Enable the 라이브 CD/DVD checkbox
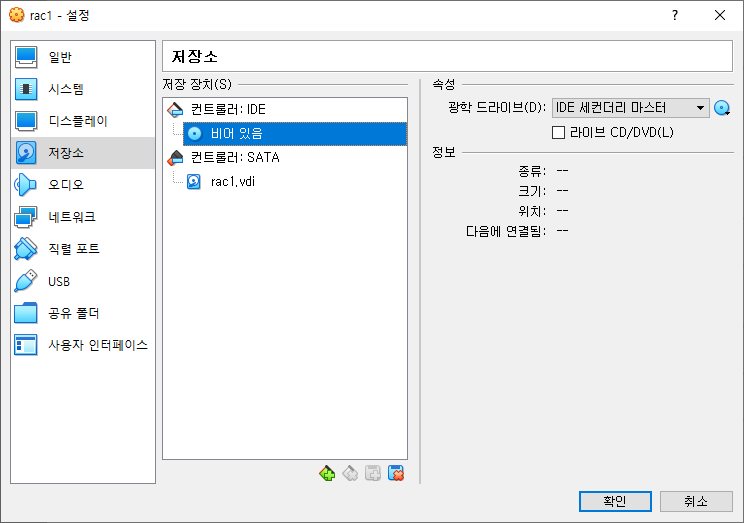Screen dimensions: 744x523 point(558,132)
